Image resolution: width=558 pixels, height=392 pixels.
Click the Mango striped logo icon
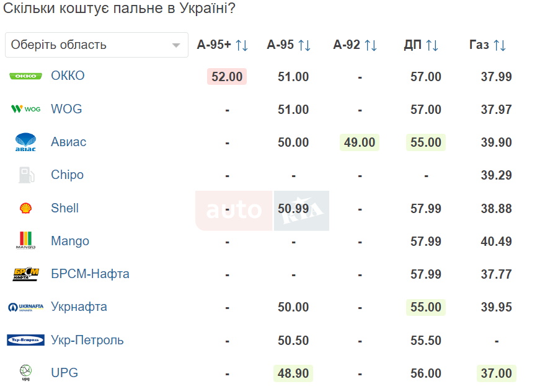(x=25, y=241)
